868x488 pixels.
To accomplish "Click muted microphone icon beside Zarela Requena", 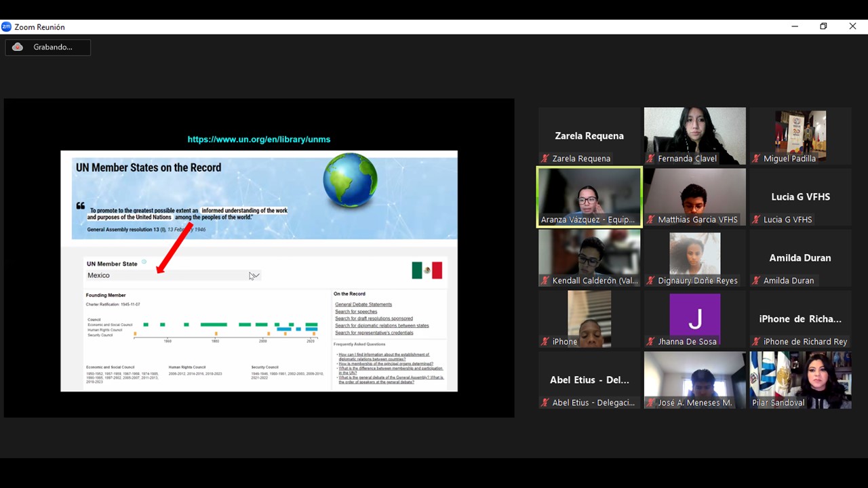I will click(545, 159).
